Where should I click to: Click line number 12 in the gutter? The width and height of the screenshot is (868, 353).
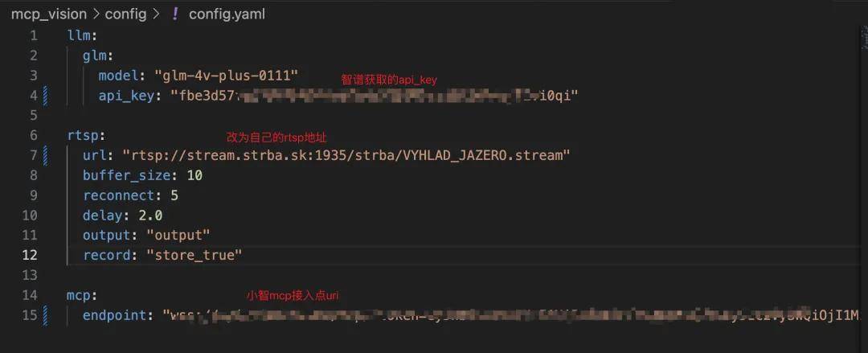[x=30, y=255]
